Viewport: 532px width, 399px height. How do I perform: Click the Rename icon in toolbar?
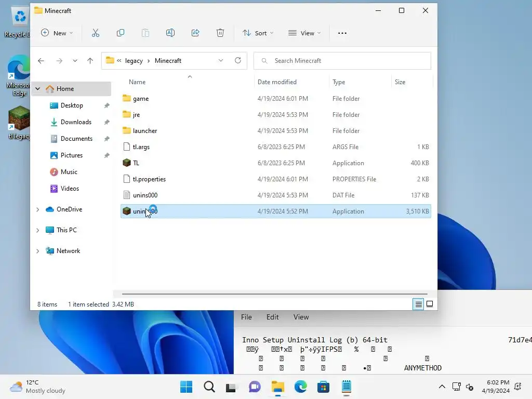(170, 33)
